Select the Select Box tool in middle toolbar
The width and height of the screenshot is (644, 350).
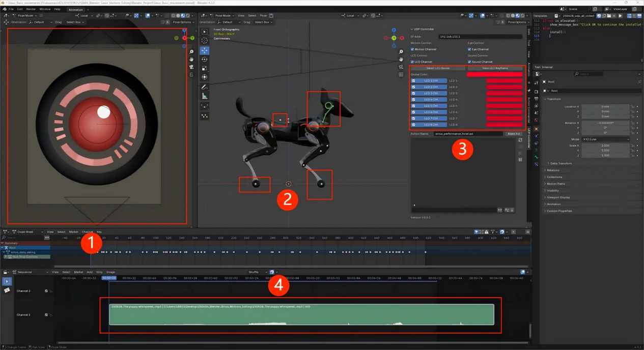(x=205, y=32)
